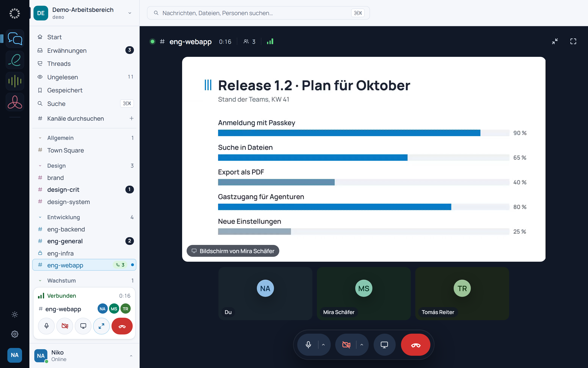Select Mira Schäfer's participant tile
Image resolution: width=588 pixels, height=368 pixels.
click(x=363, y=294)
